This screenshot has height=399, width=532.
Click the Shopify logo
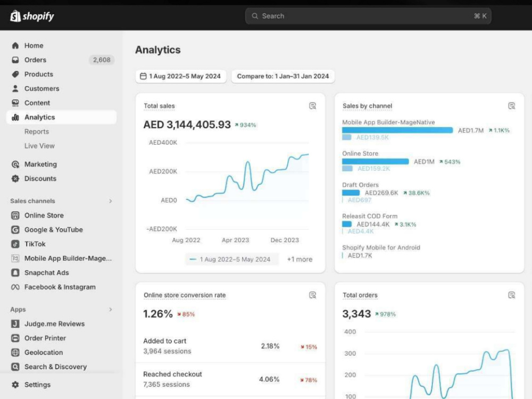(32, 16)
